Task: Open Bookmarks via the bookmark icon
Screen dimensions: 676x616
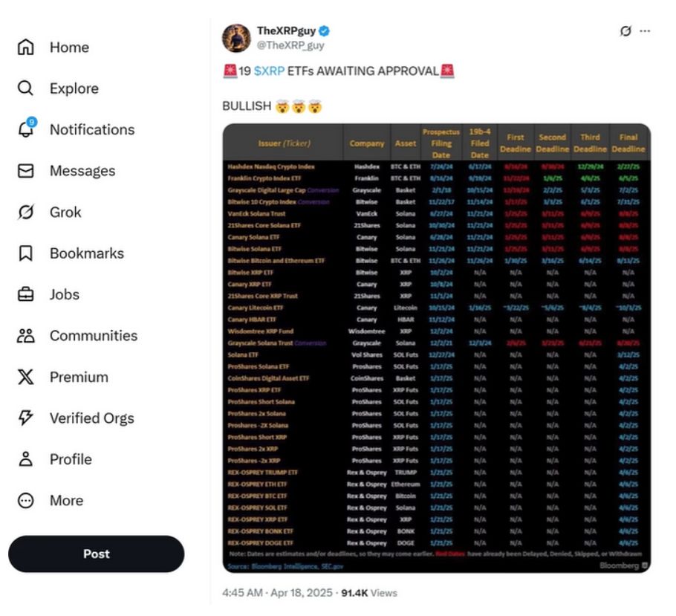Action: [x=25, y=253]
